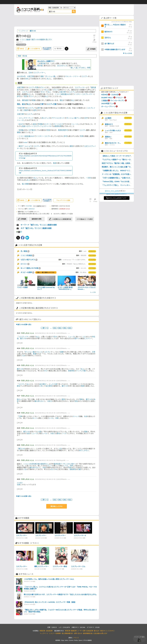The width and height of the screenshot is (147, 644).
Task: Click the orange 掲示板にレスする button
Action: tap(56, 506)
